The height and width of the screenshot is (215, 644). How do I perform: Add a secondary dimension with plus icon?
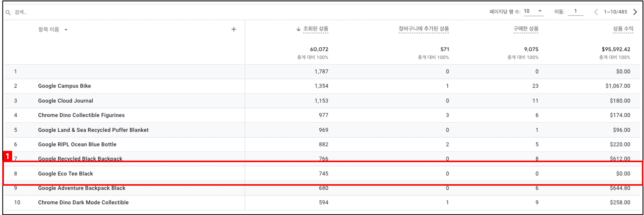point(233,29)
